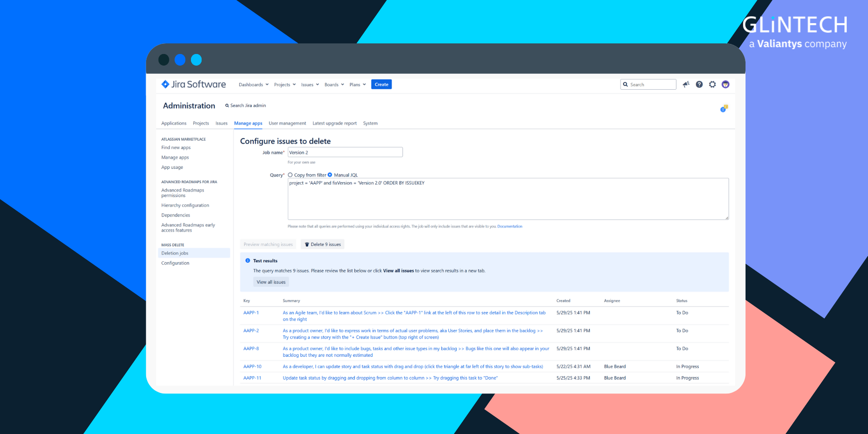Open the feedback megaphone icon
Screen dimensions: 868x434
(686, 84)
